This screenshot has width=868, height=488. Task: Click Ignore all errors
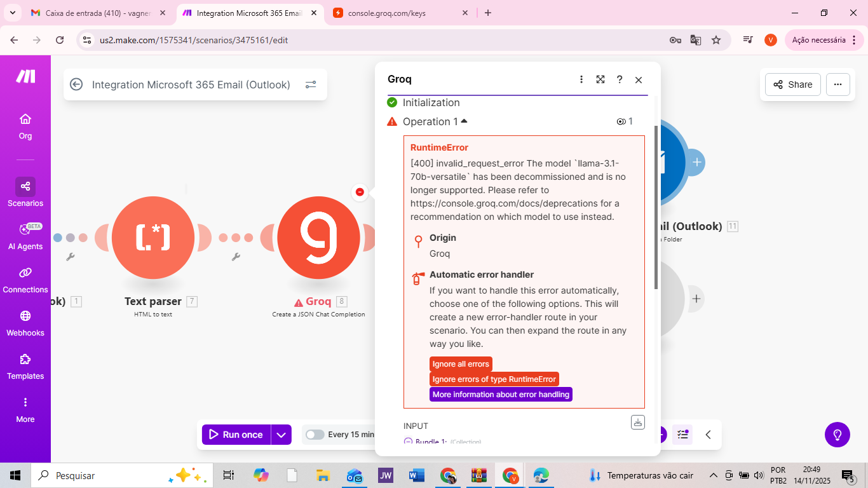point(461,364)
